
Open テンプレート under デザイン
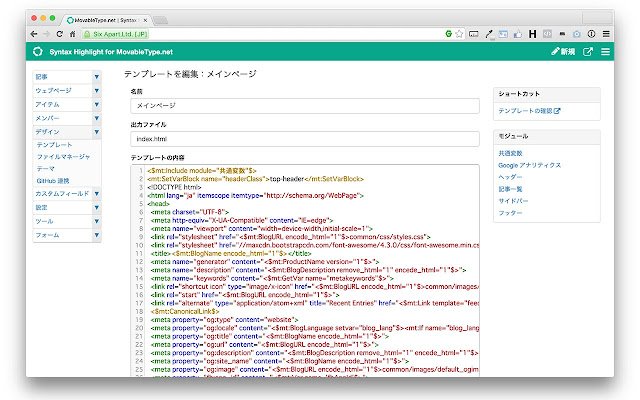54,145
